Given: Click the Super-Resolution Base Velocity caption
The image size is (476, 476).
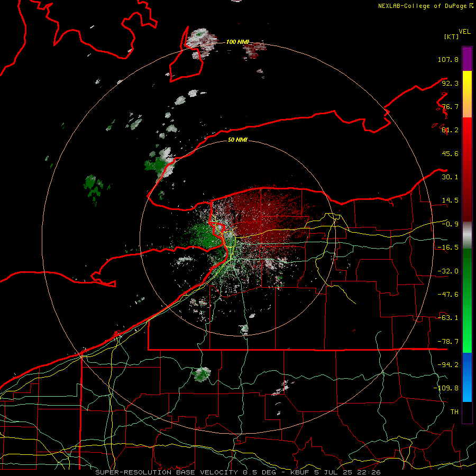Looking at the screenshot, I should tap(237, 472).
